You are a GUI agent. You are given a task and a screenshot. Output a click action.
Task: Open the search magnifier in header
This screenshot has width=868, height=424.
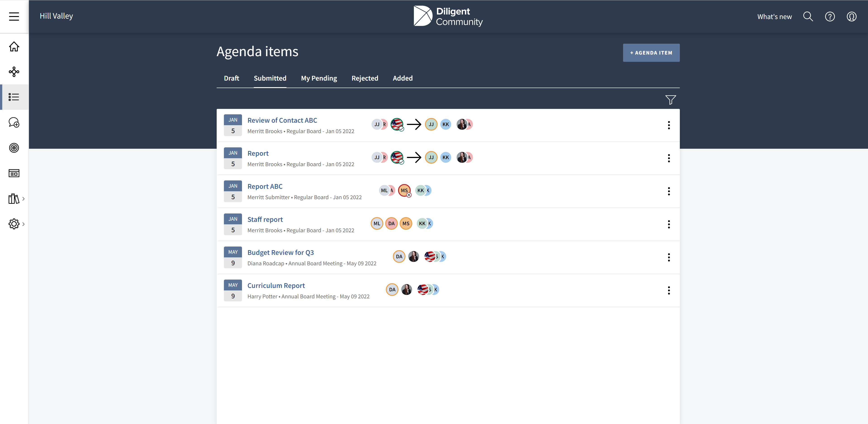pyautogui.click(x=808, y=17)
